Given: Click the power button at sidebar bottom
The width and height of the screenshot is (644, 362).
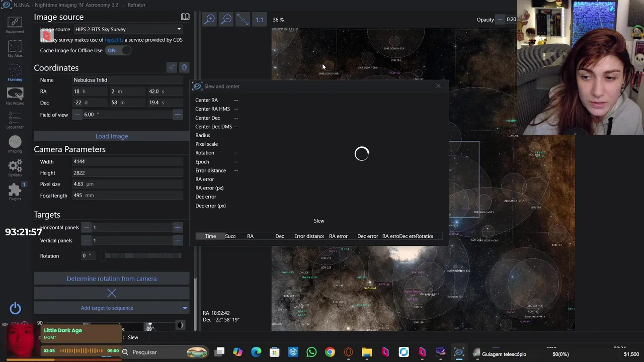Looking at the screenshot, I should click(15, 308).
